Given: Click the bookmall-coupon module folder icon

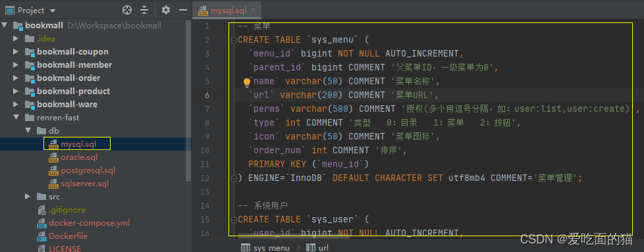Looking at the screenshot, I should pyautogui.click(x=30, y=52).
